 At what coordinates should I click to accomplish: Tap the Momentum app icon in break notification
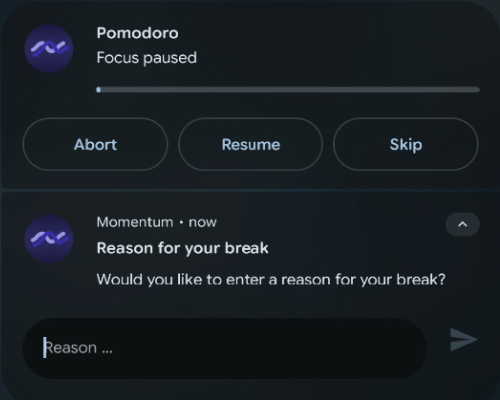49,239
